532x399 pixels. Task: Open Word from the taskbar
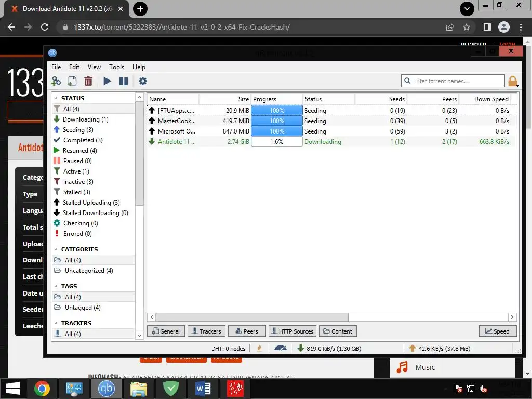(x=203, y=389)
